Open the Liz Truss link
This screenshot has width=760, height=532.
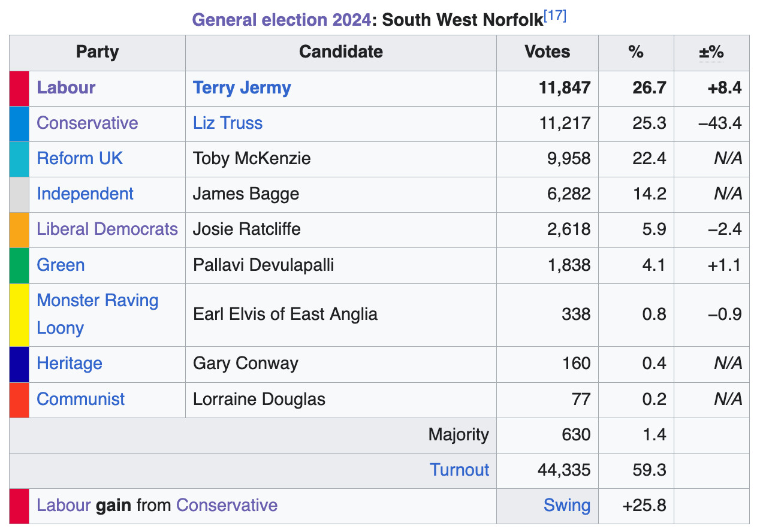pyautogui.click(x=227, y=123)
